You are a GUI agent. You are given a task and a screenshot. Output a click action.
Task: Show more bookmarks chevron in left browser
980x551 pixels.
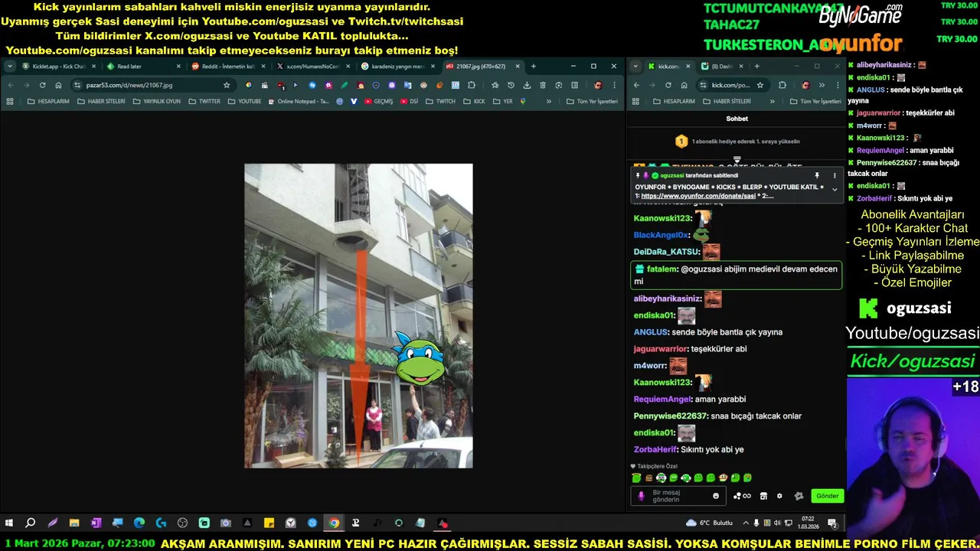click(x=548, y=101)
